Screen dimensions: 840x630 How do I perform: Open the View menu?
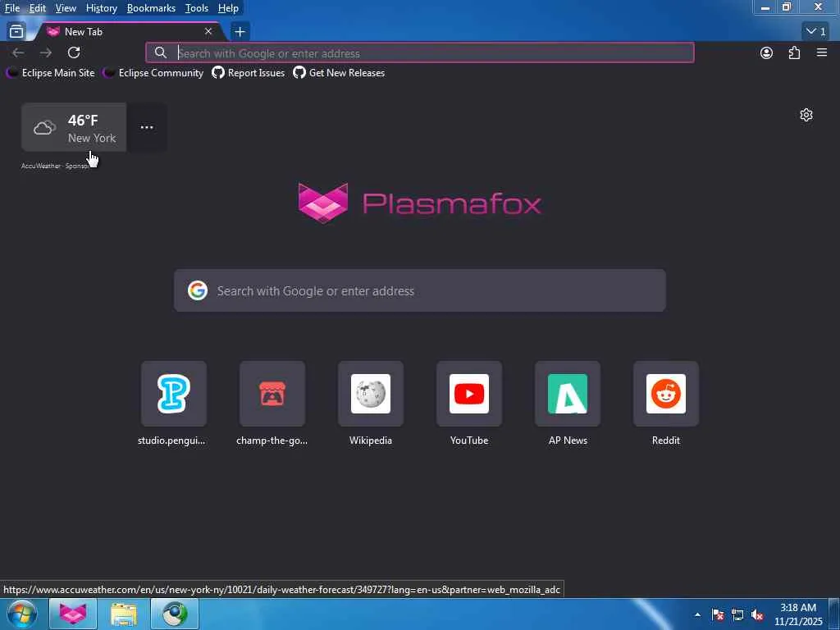click(x=66, y=8)
